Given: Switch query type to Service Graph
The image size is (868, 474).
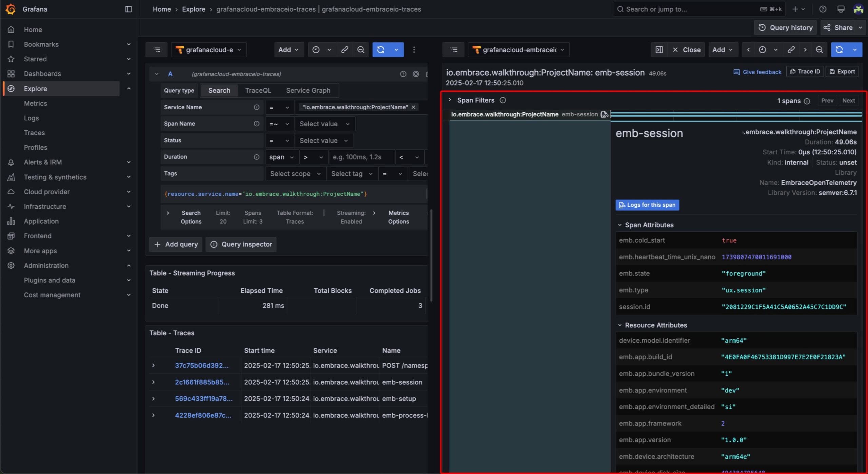Looking at the screenshot, I should 308,91.
